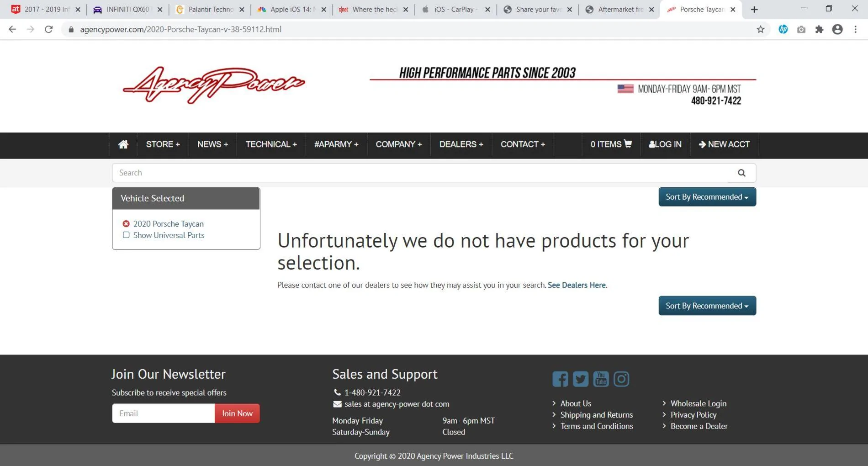Viewport: 868px width, 466px height.
Task: Open Agency Power Instagram profile
Action: (x=621, y=379)
